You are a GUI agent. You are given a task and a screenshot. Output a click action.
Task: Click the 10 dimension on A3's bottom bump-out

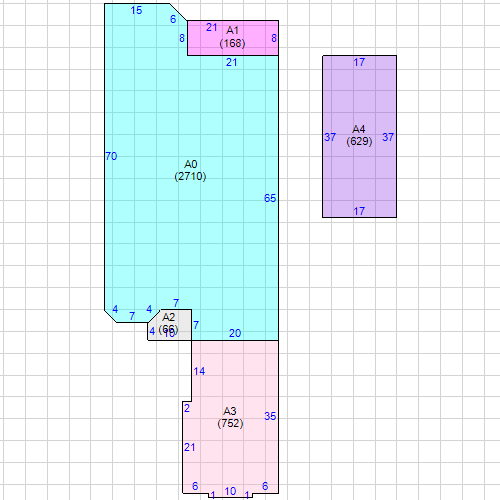(230, 491)
